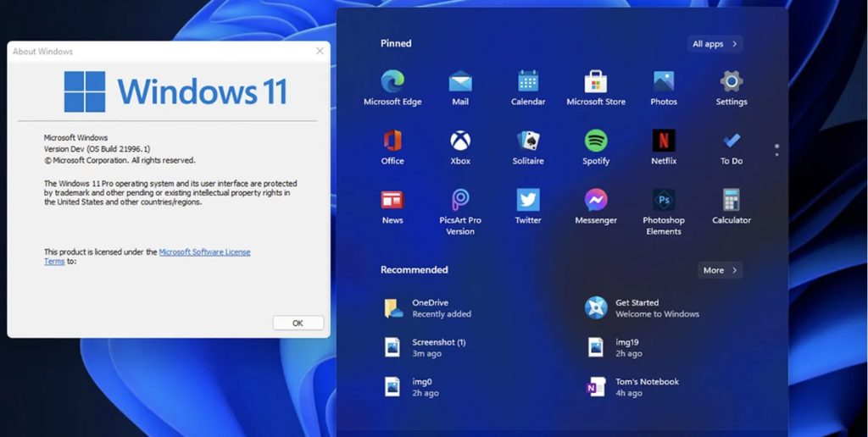The width and height of the screenshot is (868, 437).
Task: Open the img0 recommended file
Action: [411, 387]
